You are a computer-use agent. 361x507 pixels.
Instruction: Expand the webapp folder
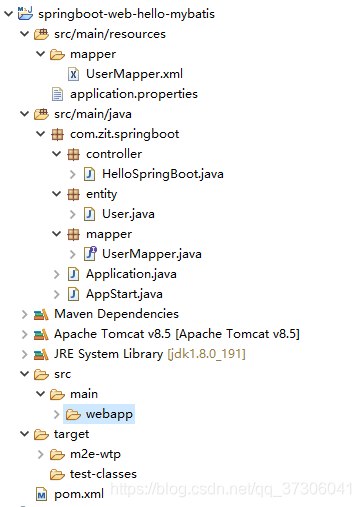click(57, 414)
